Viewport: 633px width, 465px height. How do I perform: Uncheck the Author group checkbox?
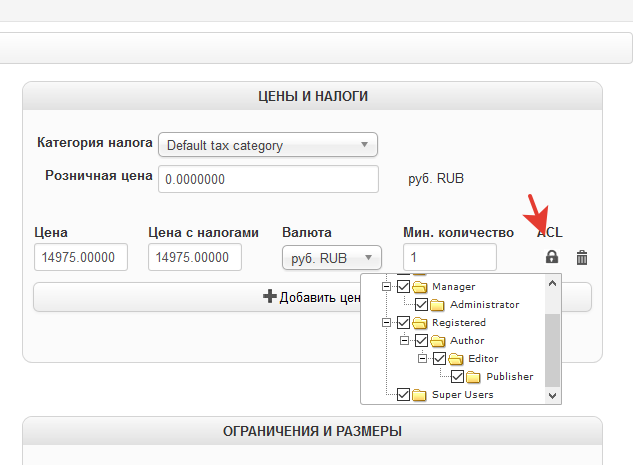pos(421,341)
